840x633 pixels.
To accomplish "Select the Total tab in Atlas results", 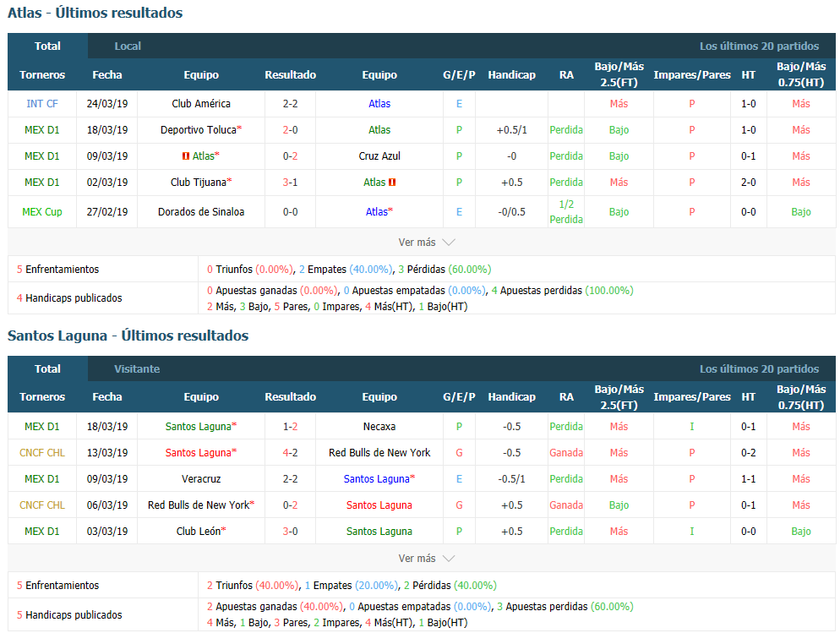I will point(47,46).
